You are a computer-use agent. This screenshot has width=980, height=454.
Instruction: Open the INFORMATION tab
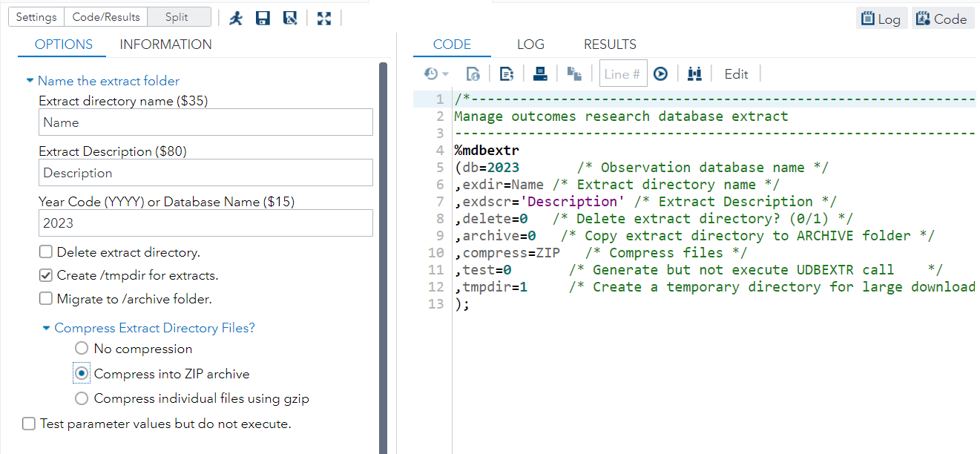click(x=165, y=44)
